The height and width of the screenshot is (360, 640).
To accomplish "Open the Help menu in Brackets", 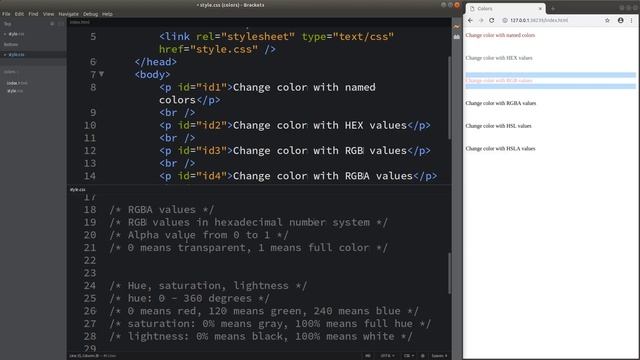I will pyautogui.click(x=107, y=14).
